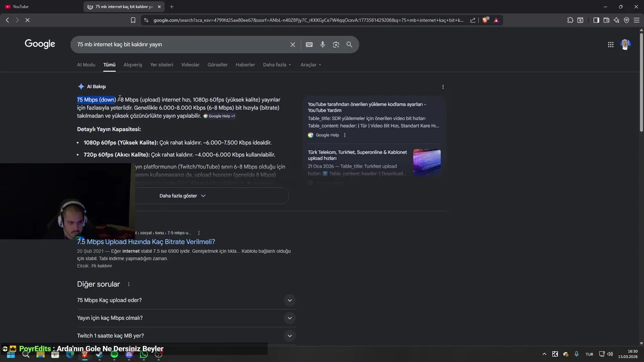This screenshot has width=644, height=362.
Task: Close the current Google search tab
Action: (159, 7)
